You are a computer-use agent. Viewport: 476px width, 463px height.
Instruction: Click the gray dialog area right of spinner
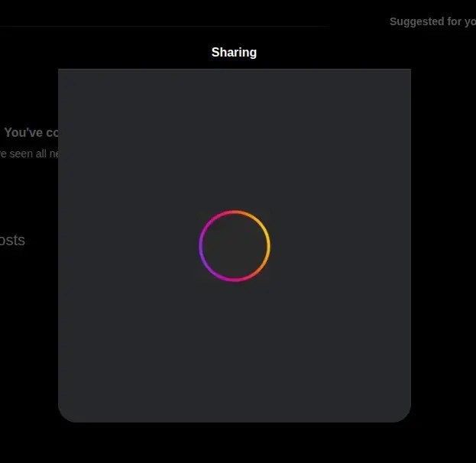click(340, 246)
